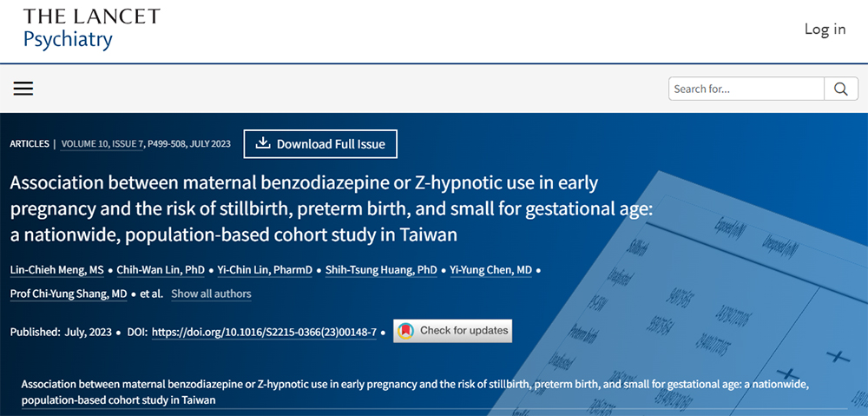
Task: Click The Lancet Psychiatry logo
Action: click(91, 29)
